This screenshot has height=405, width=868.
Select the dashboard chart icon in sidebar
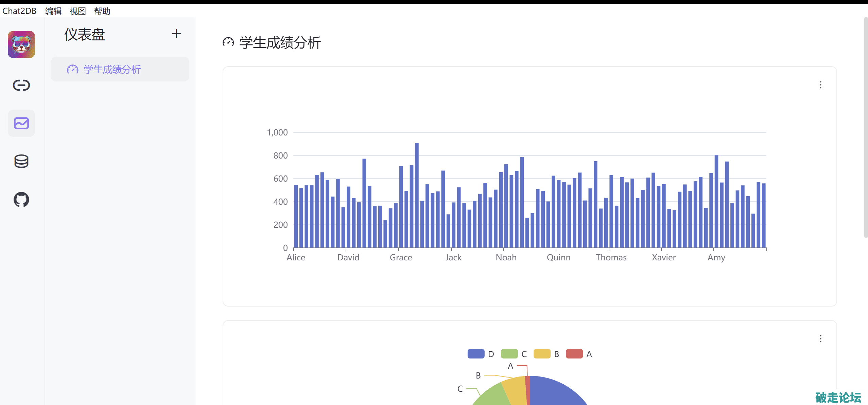tap(21, 123)
